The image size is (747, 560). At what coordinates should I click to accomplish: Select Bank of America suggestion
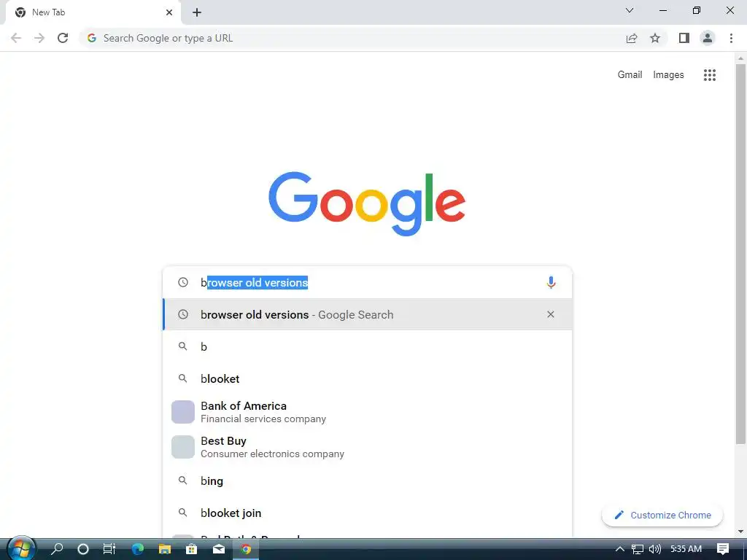pos(368,412)
